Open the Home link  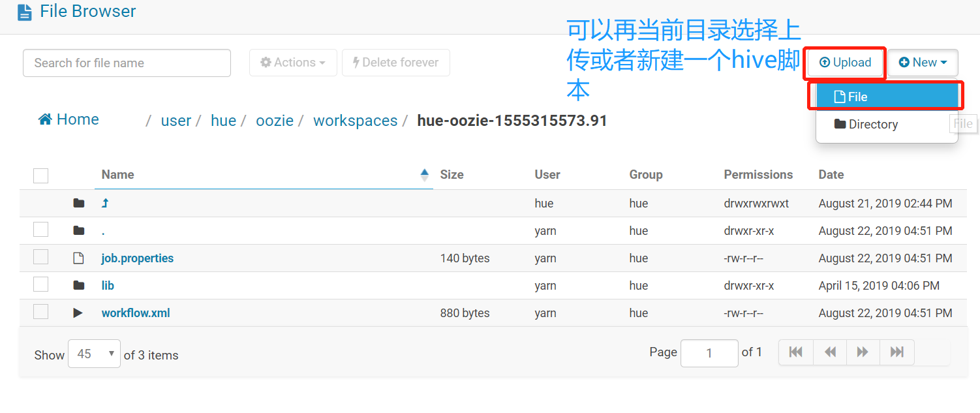click(69, 119)
